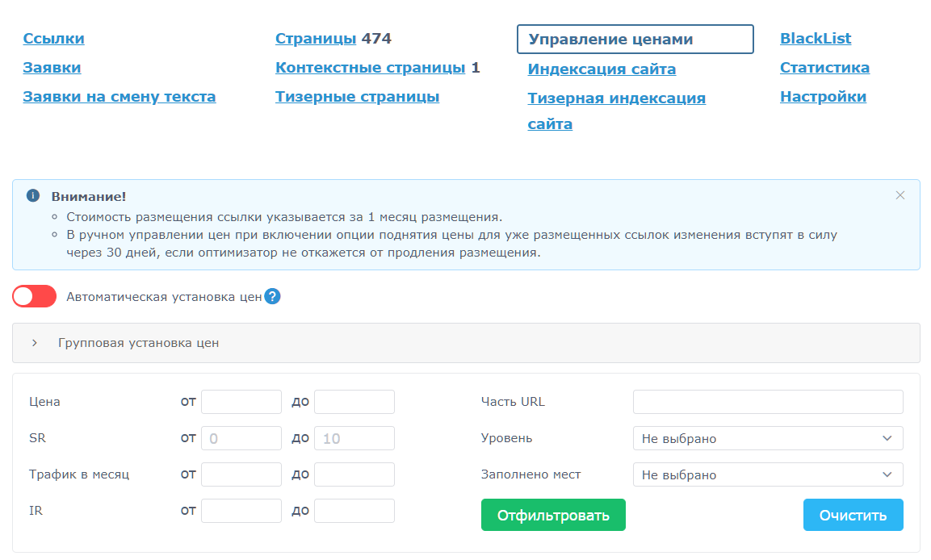Click the SR 'от' field
Image resolution: width=931 pixels, height=560 pixels.
(x=241, y=438)
